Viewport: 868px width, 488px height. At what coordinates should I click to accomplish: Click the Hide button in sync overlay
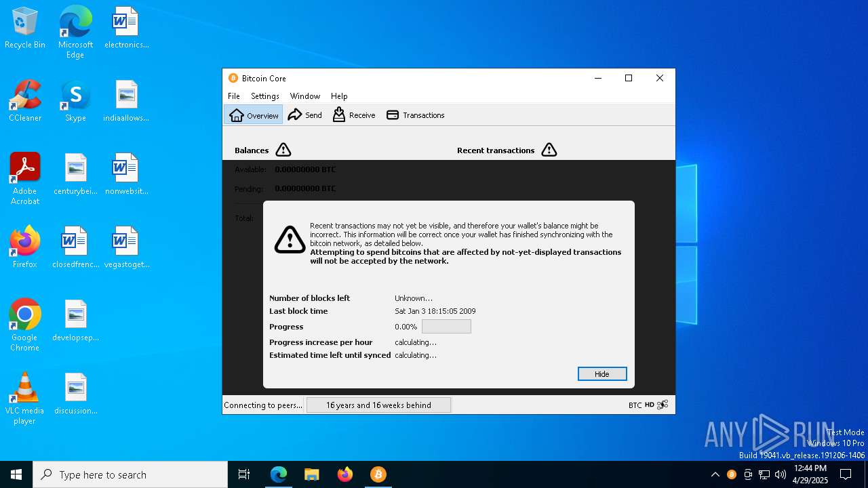click(x=602, y=374)
